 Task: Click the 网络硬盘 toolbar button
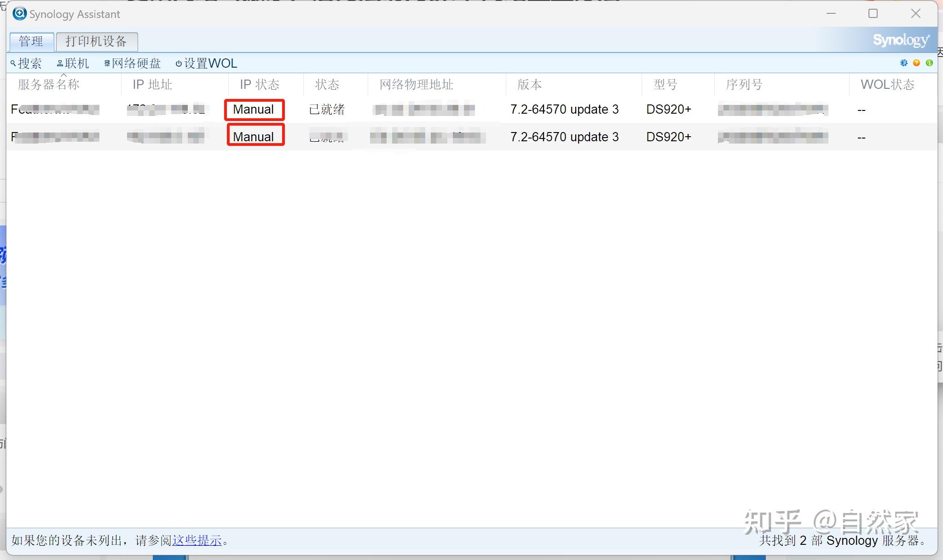click(x=133, y=63)
